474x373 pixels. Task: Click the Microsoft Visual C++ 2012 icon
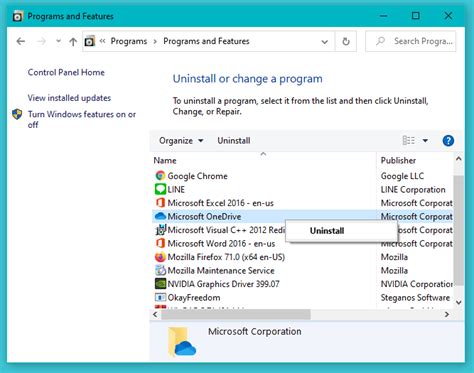point(160,230)
